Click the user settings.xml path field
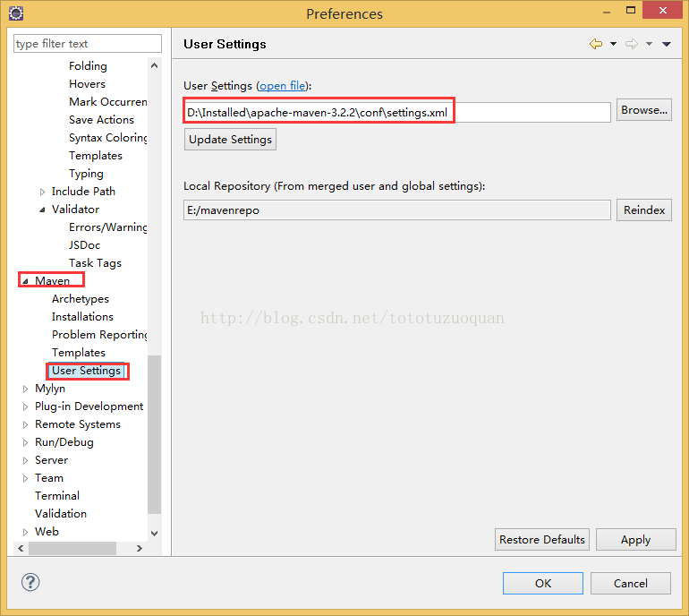Image resolution: width=689 pixels, height=616 pixels. coord(396,113)
